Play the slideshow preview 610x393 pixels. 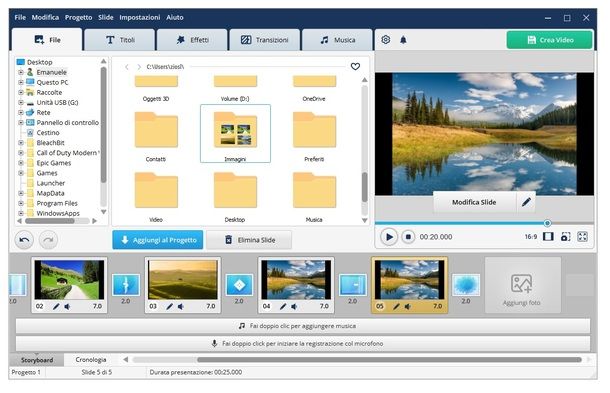click(x=389, y=237)
